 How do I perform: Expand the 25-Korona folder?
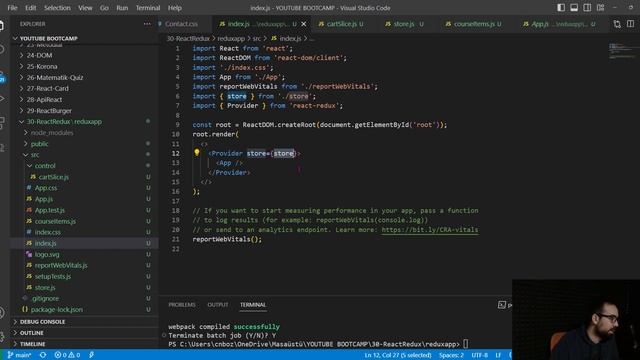pos(42,66)
